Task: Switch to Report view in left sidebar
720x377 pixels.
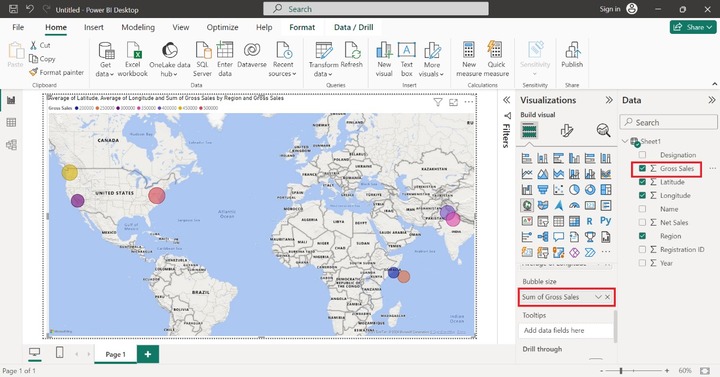Action: 11,100
